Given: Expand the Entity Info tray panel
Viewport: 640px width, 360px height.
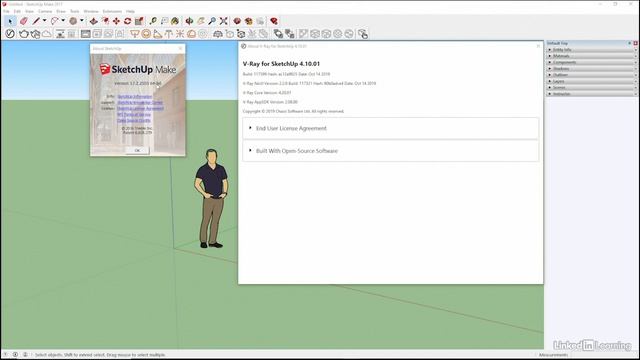Looking at the screenshot, I should tap(591, 50).
